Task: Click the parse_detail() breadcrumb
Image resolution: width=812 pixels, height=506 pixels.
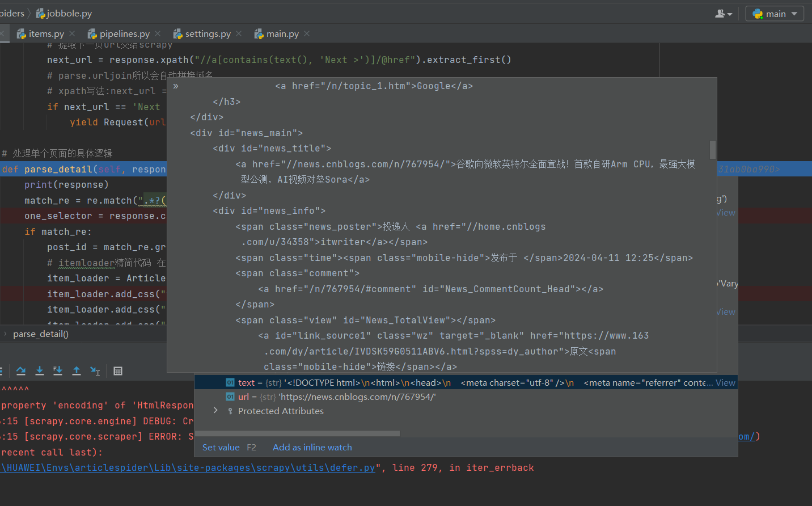Action: coord(41,334)
